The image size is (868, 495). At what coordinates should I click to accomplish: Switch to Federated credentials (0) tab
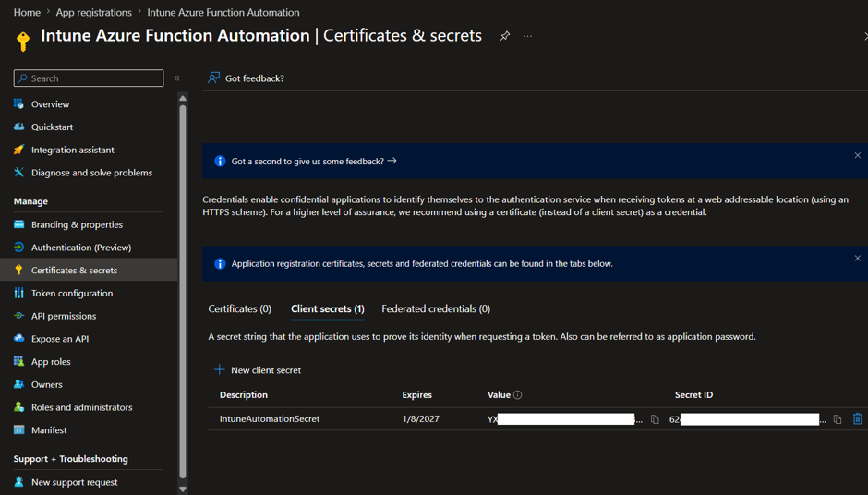[436, 309]
